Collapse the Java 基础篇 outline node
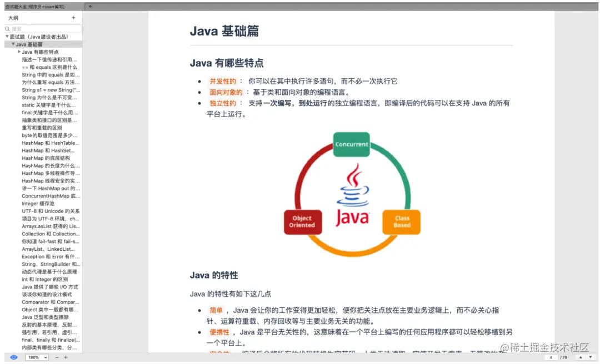This screenshot has height=364, width=600. (x=13, y=44)
